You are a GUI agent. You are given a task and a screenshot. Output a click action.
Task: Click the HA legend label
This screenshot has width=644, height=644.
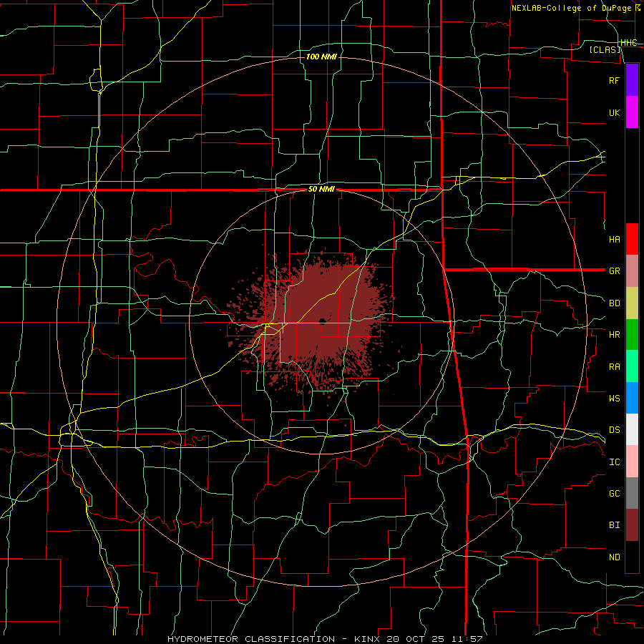(x=614, y=240)
